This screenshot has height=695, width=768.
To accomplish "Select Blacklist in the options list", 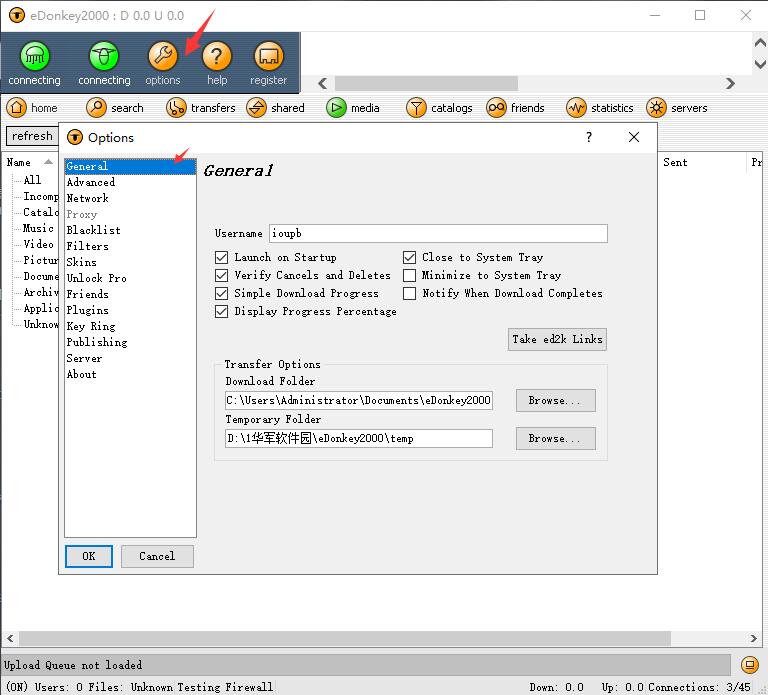I will coord(130,230).
